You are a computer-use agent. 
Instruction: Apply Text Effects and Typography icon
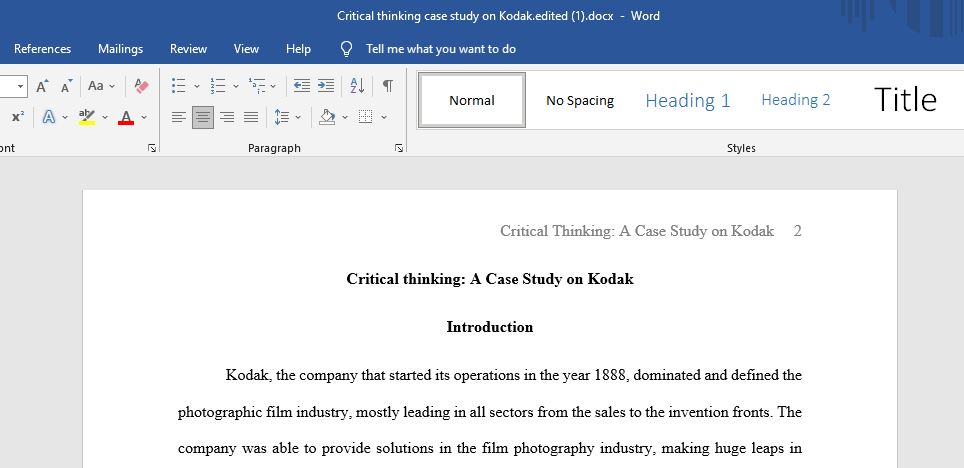click(49, 117)
